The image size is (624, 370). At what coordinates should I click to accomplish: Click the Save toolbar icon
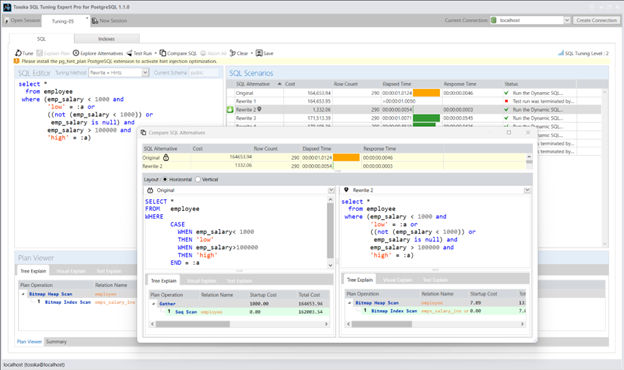(x=259, y=53)
